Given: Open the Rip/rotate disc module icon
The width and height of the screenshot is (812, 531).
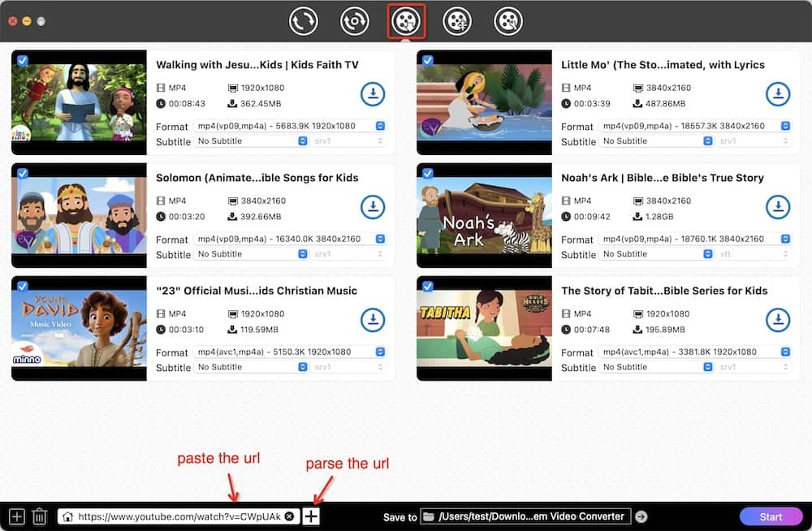Looking at the screenshot, I should tap(354, 21).
